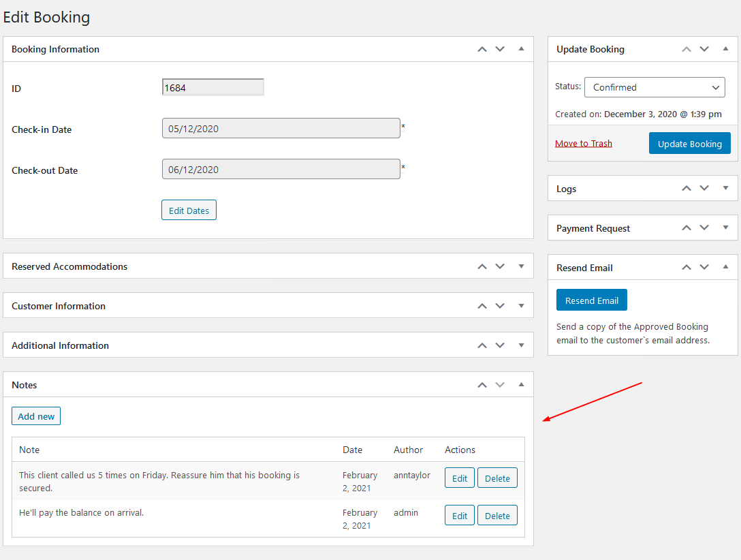
Task: Expand the Additional Information panel
Action: click(521, 345)
